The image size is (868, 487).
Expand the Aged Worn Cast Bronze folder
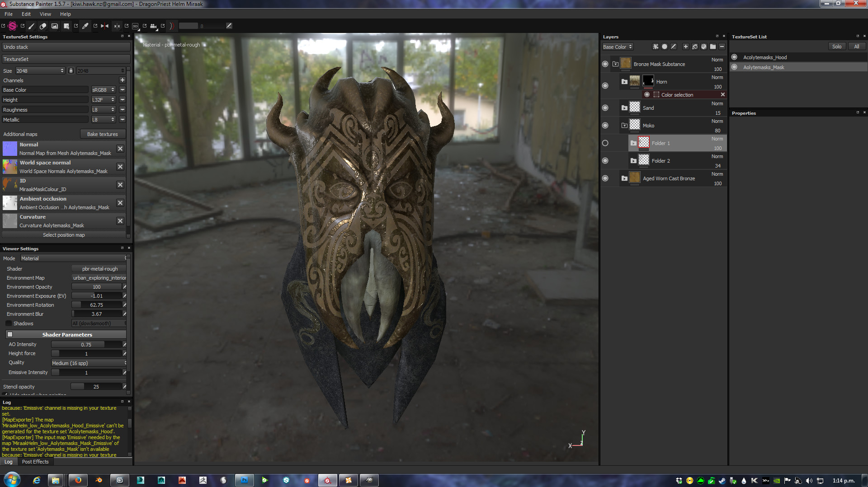(x=624, y=178)
